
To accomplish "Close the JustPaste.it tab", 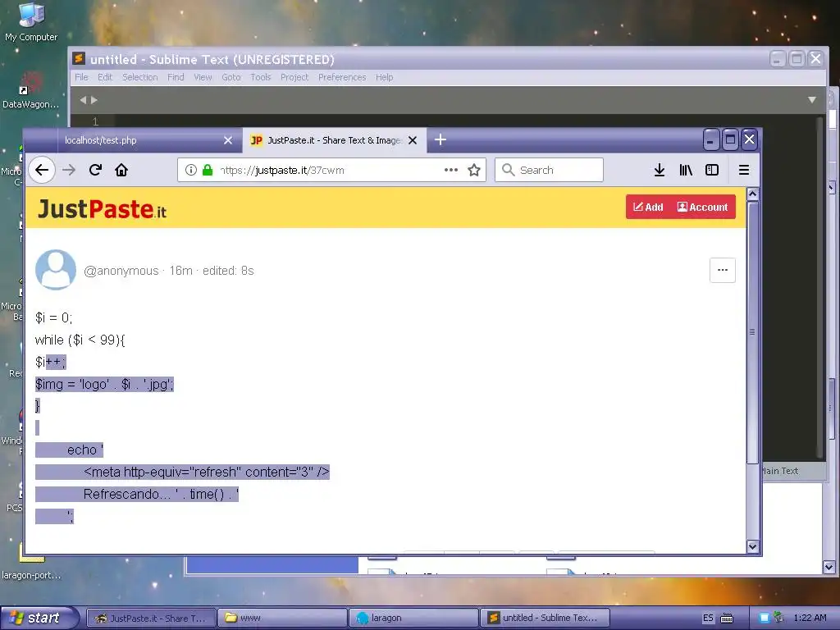I will (x=413, y=140).
